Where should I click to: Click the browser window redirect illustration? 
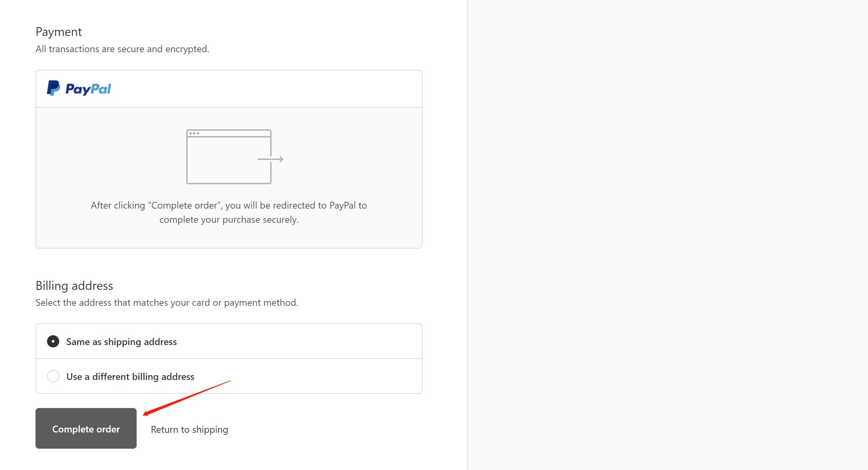pyautogui.click(x=229, y=157)
